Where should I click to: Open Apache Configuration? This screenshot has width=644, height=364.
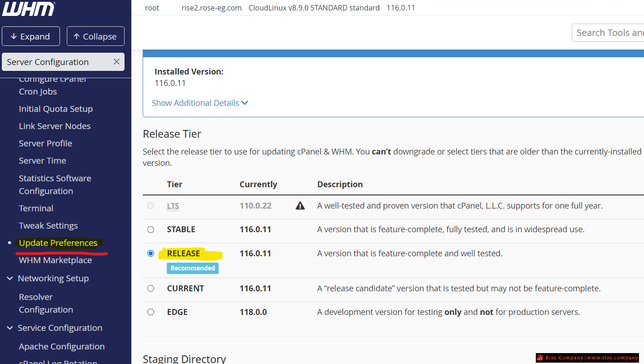[x=62, y=346]
